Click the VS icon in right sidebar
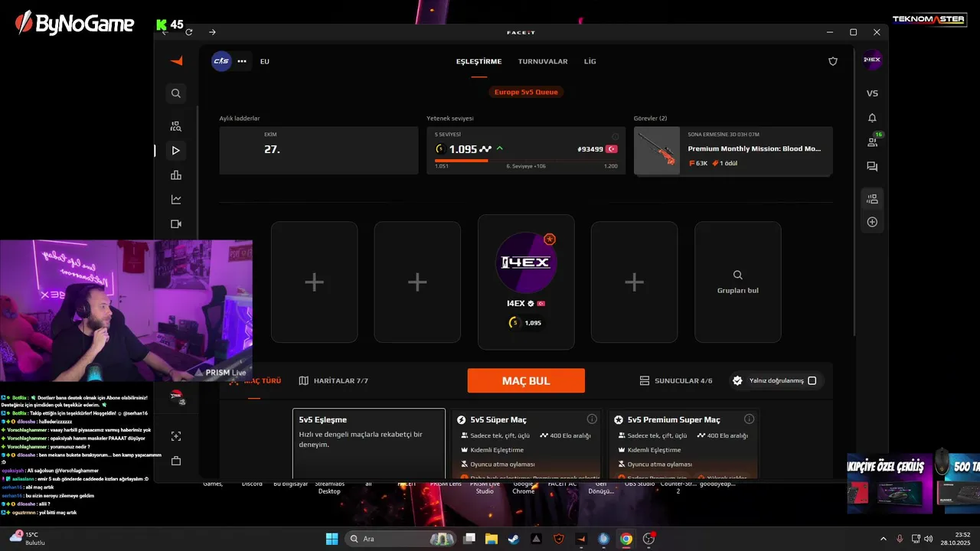The height and width of the screenshot is (551, 980). click(x=872, y=93)
